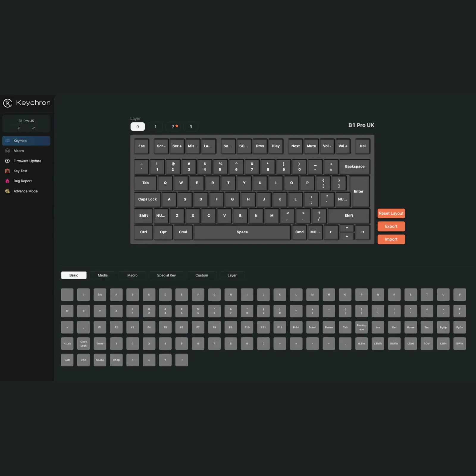The height and width of the screenshot is (476, 476).
Task: Click the Keychron logo icon
Action: [x=7, y=103]
